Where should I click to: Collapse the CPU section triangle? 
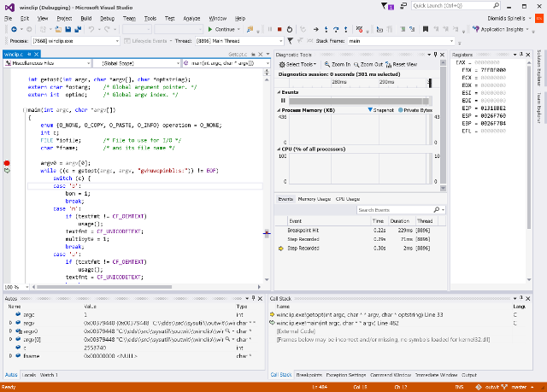(279, 149)
